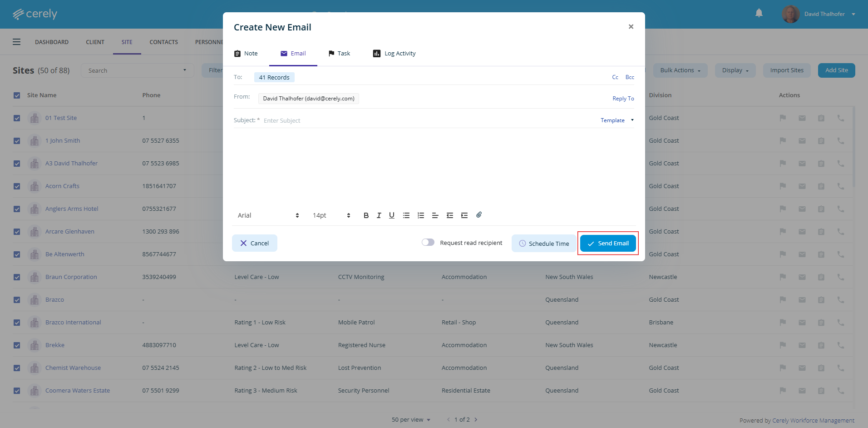This screenshot has height=428, width=868.
Task: Open the Search sites dropdown
Action: 138,70
